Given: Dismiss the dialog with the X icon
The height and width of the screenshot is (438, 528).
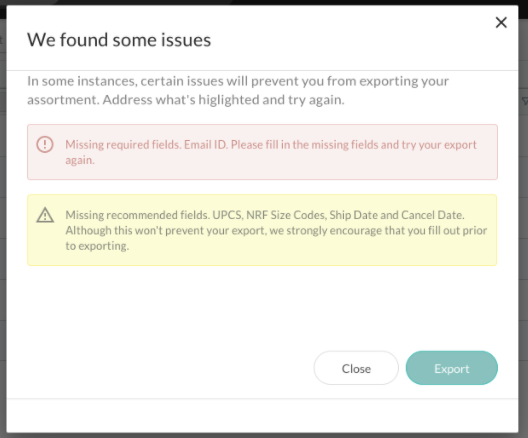Looking at the screenshot, I should 501,23.
